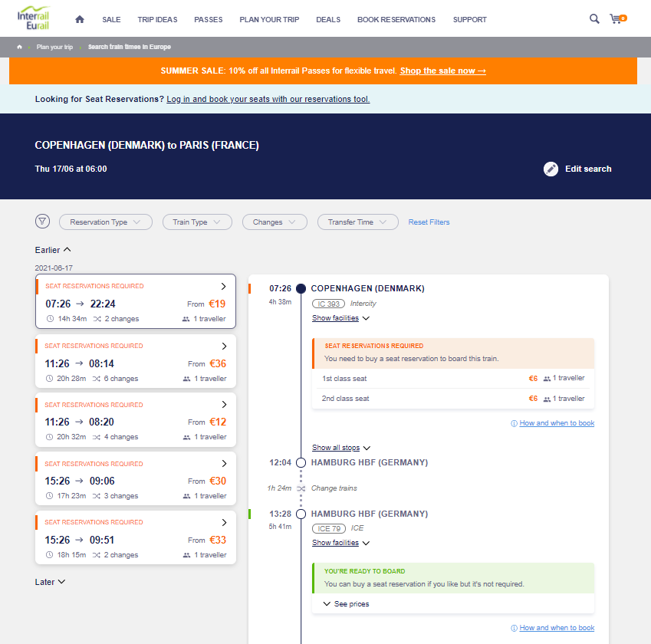Open the Reservation Type filter dropdown
This screenshot has height=644, width=651.
tap(105, 222)
